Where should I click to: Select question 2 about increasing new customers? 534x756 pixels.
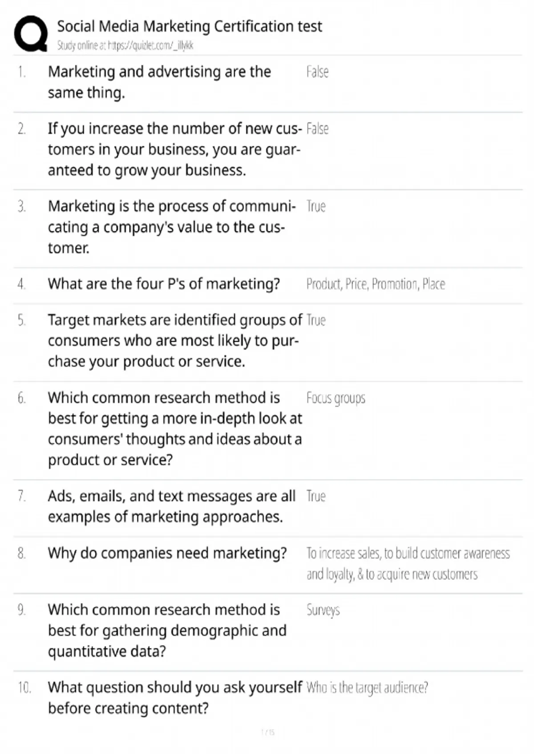pyautogui.click(x=174, y=149)
